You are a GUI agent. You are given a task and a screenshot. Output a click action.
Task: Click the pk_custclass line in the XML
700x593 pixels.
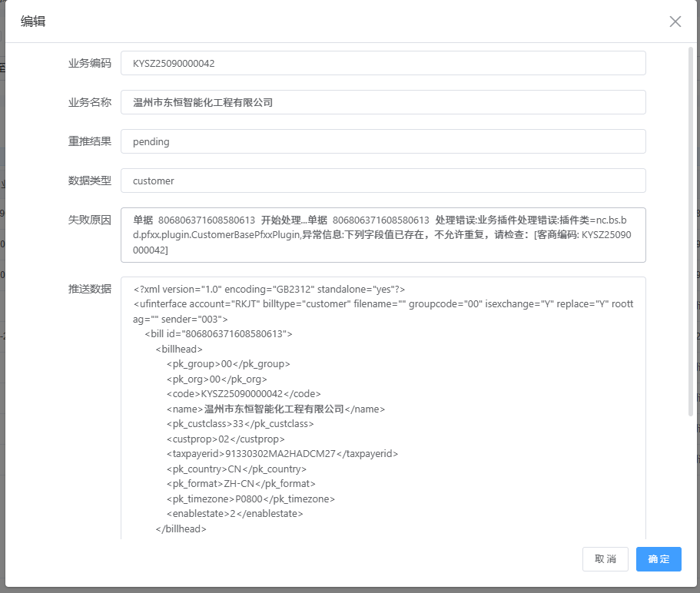240,424
